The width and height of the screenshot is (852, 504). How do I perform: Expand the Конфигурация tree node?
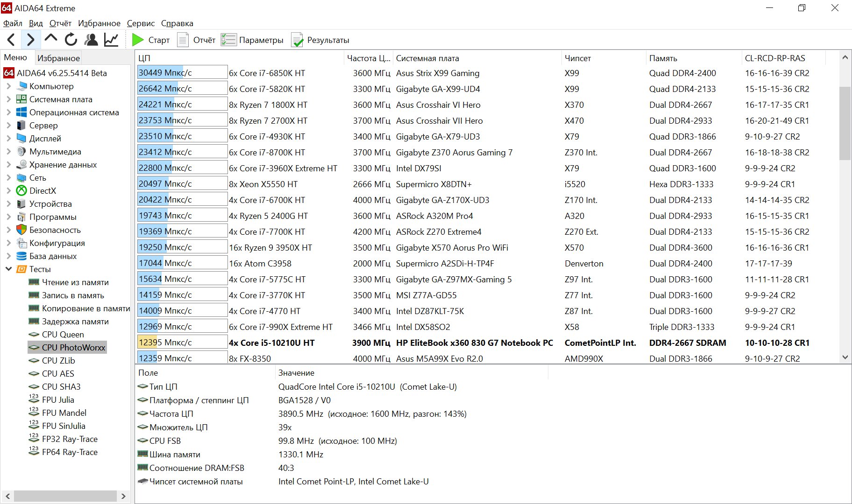coord(8,243)
